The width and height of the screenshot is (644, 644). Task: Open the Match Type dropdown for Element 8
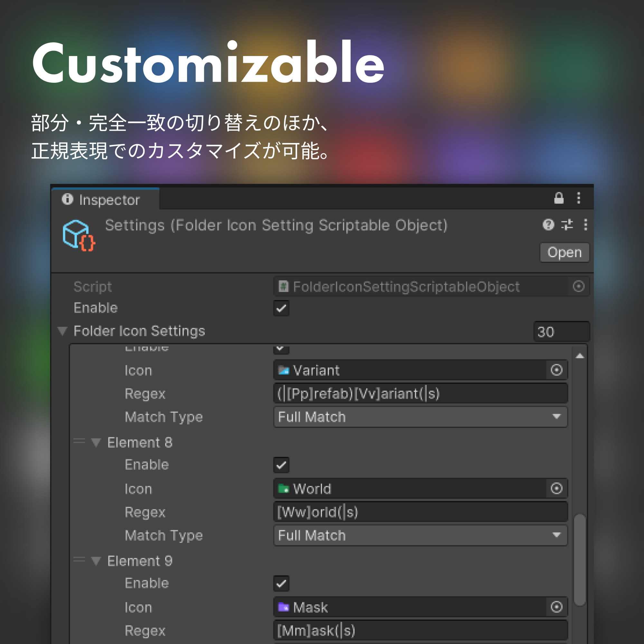(420, 535)
